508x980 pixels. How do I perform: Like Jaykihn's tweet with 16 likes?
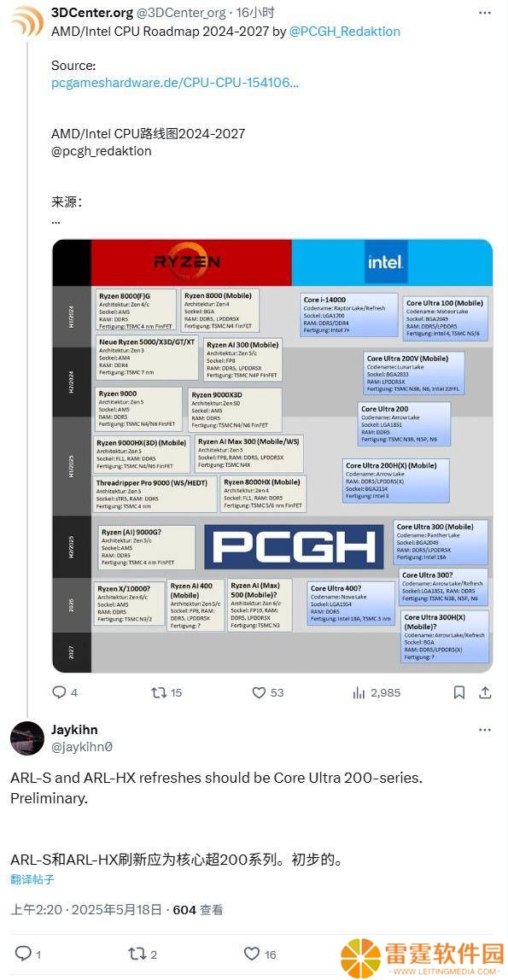260,954
